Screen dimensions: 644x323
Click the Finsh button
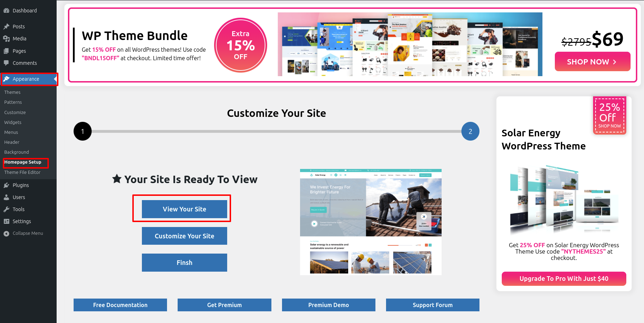pos(184,263)
